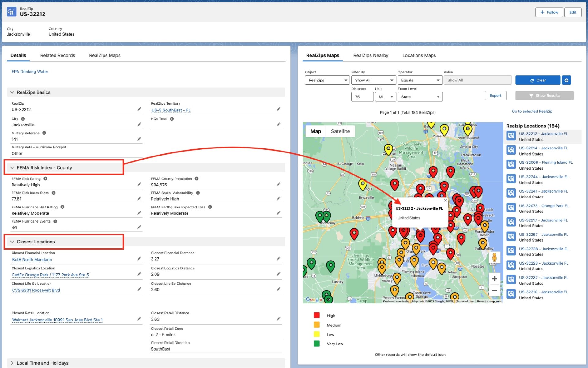Switch the map back to Map view
The image size is (588, 368).
(x=316, y=131)
